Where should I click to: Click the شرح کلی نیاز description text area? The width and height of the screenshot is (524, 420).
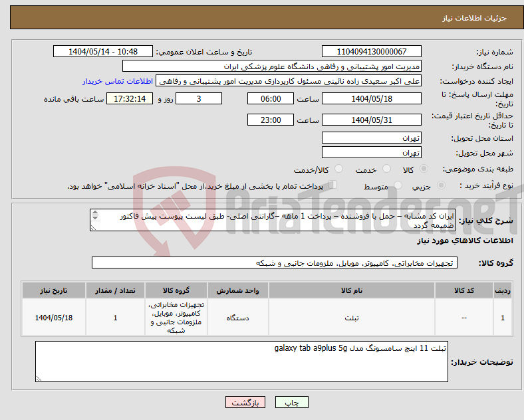tap(273, 220)
